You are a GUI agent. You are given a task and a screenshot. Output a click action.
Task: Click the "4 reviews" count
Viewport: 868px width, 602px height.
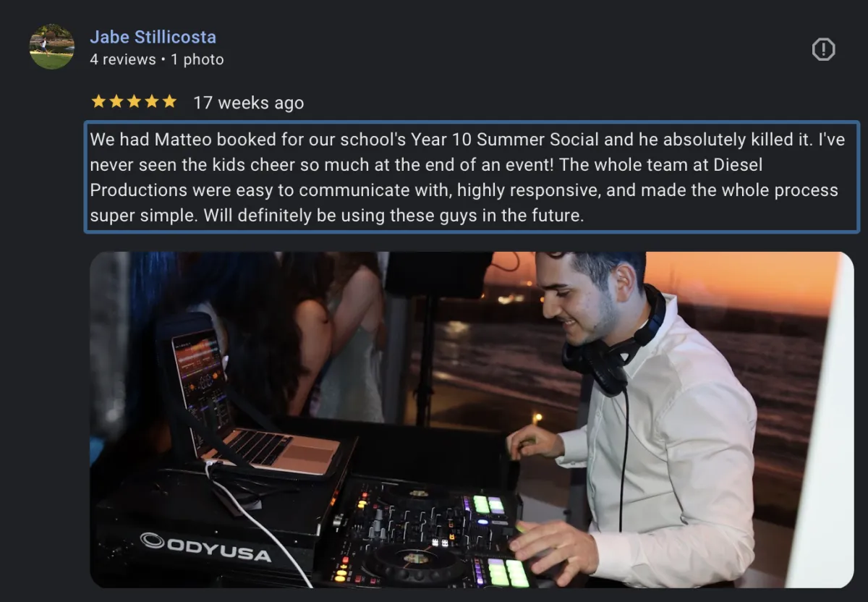(122, 59)
